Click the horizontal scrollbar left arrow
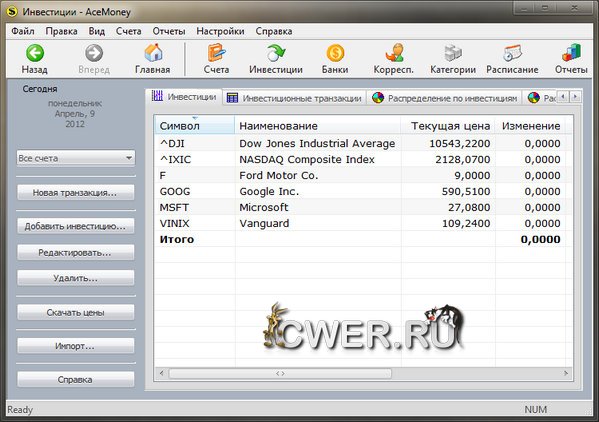The image size is (599, 422). coord(162,373)
